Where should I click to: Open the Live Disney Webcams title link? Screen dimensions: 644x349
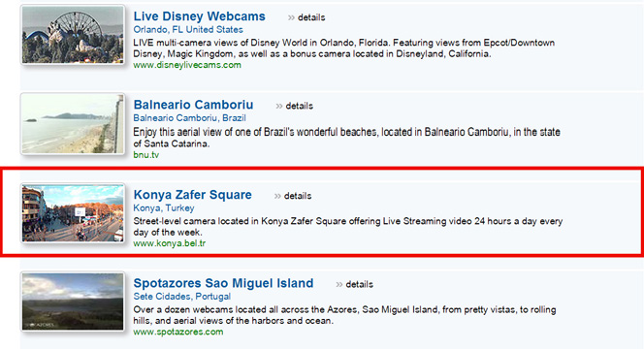click(x=199, y=16)
